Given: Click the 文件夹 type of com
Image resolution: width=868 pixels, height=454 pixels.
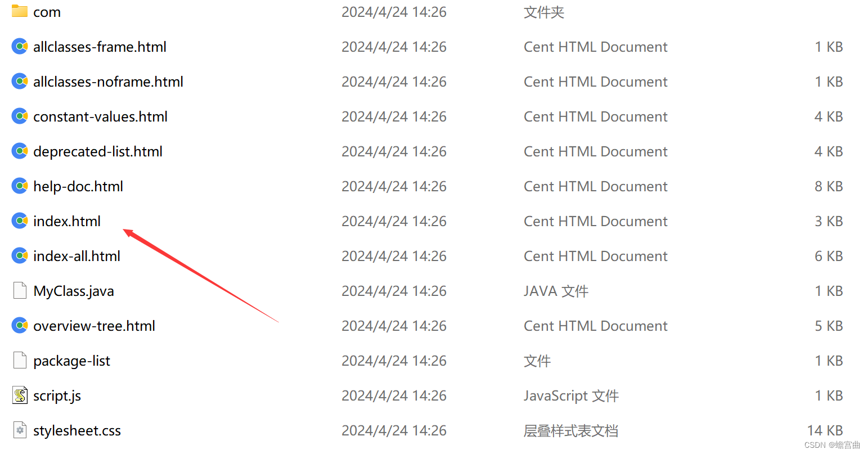Looking at the screenshot, I should click(x=543, y=12).
